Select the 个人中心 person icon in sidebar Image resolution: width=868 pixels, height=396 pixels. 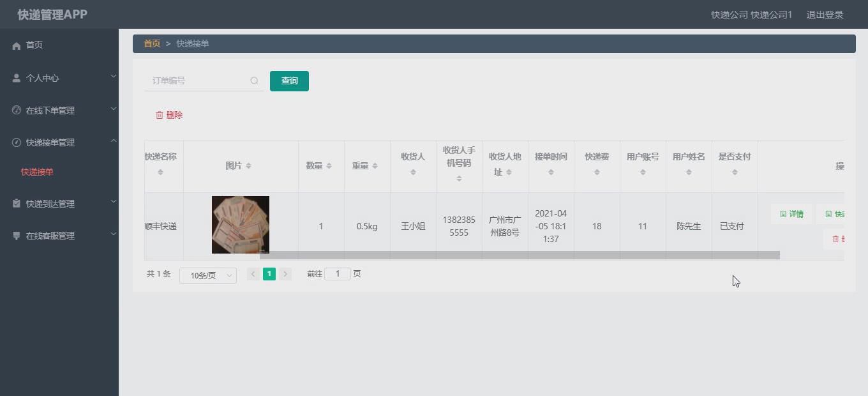15,77
